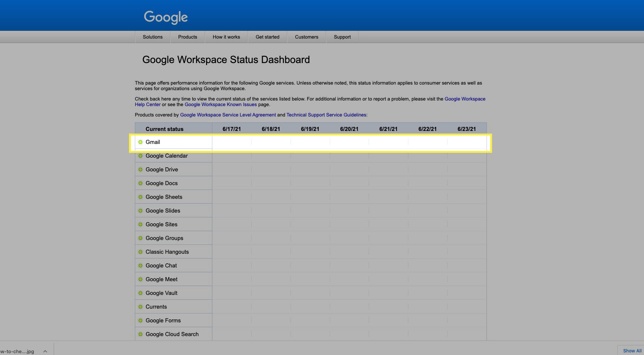The width and height of the screenshot is (644, 355).
Task: Click the Gmail row label
Action: [153, 142]
